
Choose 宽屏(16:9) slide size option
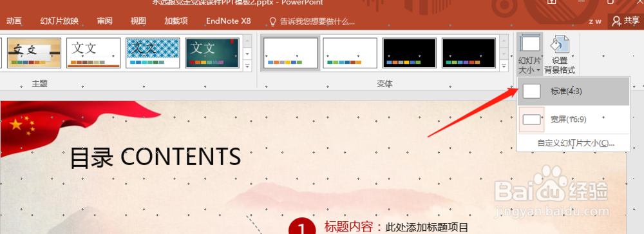(x=573, y=119)
